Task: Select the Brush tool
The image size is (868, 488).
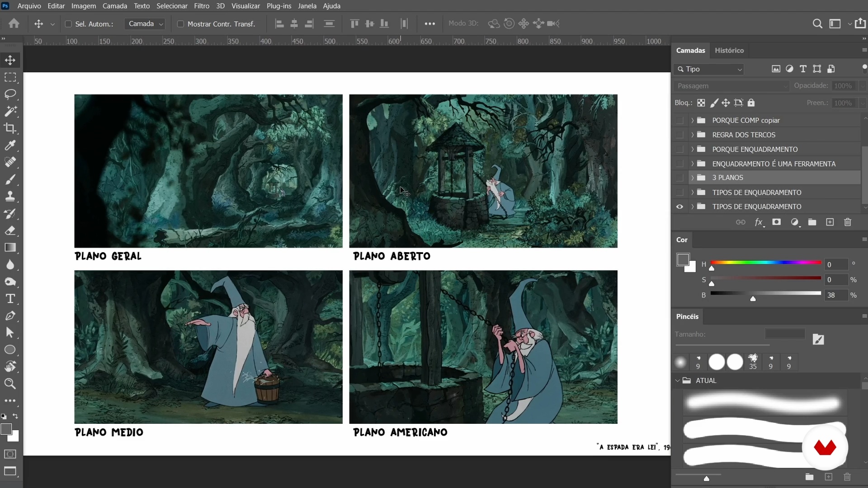Action: pos(10,179)
